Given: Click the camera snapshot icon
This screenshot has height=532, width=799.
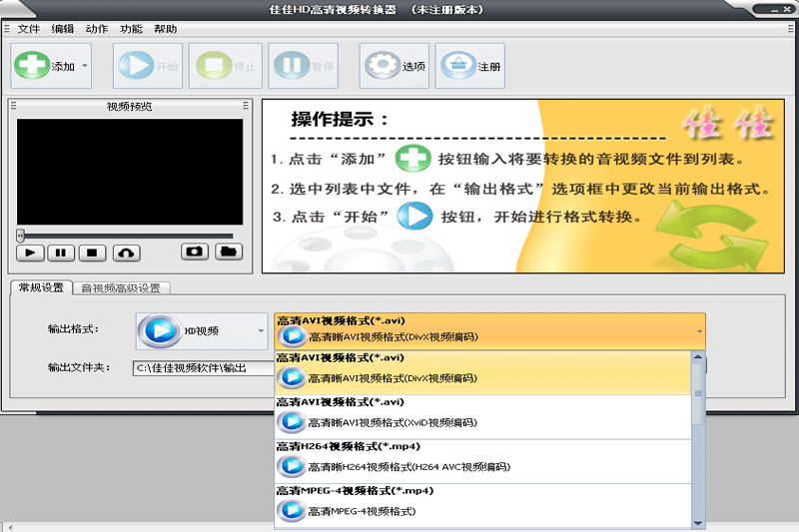Looking at the screenshot, I should (195, 253).
